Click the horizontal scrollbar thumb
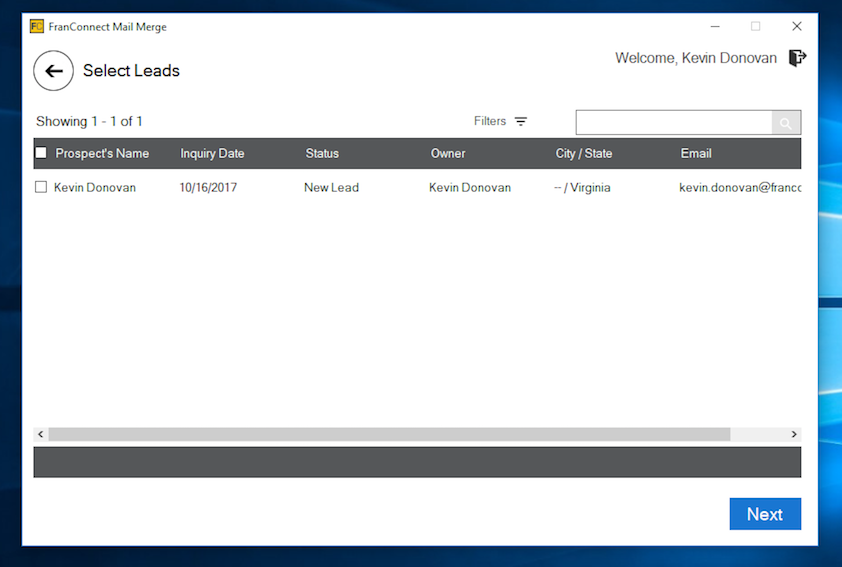Viewport: 842px width, 567px height. click(x=389, y=434)
